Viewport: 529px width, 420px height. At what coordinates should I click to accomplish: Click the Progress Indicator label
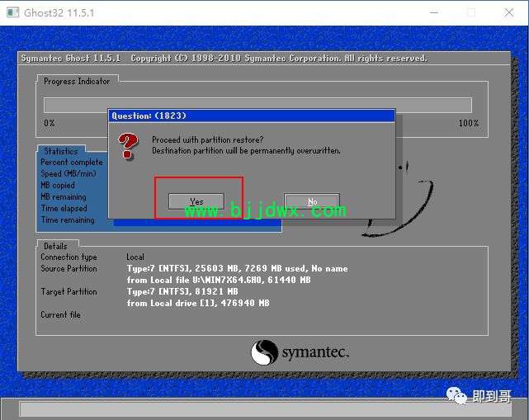(x=77, y=82)
